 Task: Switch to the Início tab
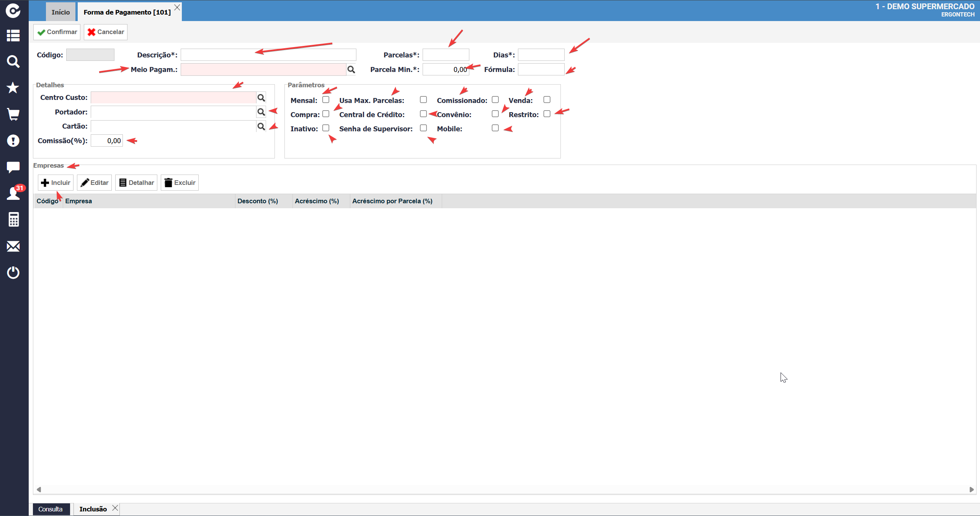(x=61, y=12)
